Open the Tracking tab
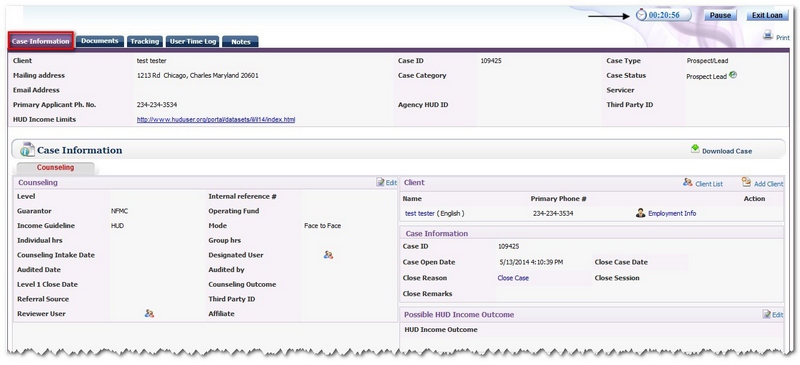This screenshot has height=365, width=800. click(x=144, y=41)
